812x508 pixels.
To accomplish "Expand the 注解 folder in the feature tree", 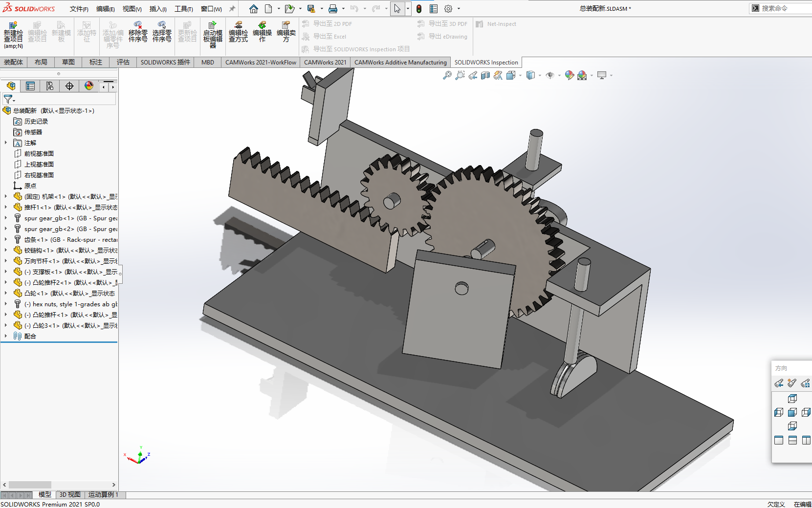I will click(x=6, y=143).
